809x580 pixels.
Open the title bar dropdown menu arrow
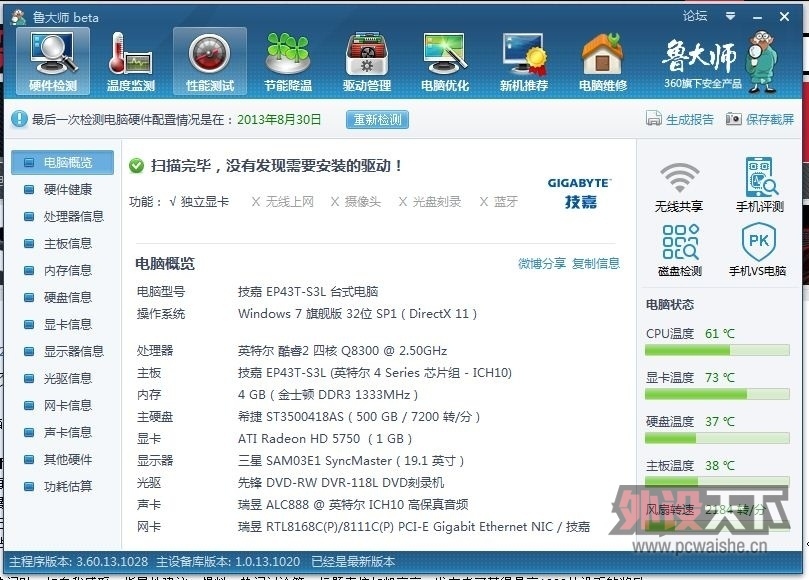click(x=730, y=17)
